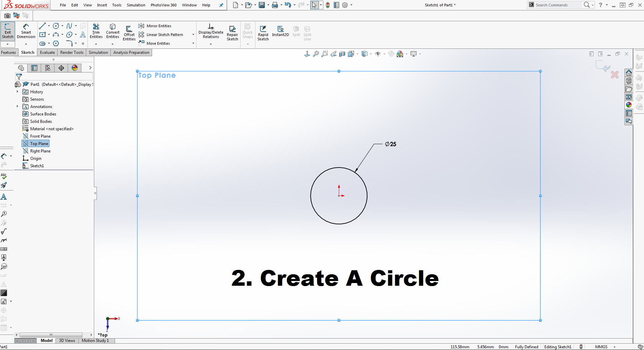Open the Repair Sketch tool
Viewport: 644px width, 350px height.
[x=232, y=33]
